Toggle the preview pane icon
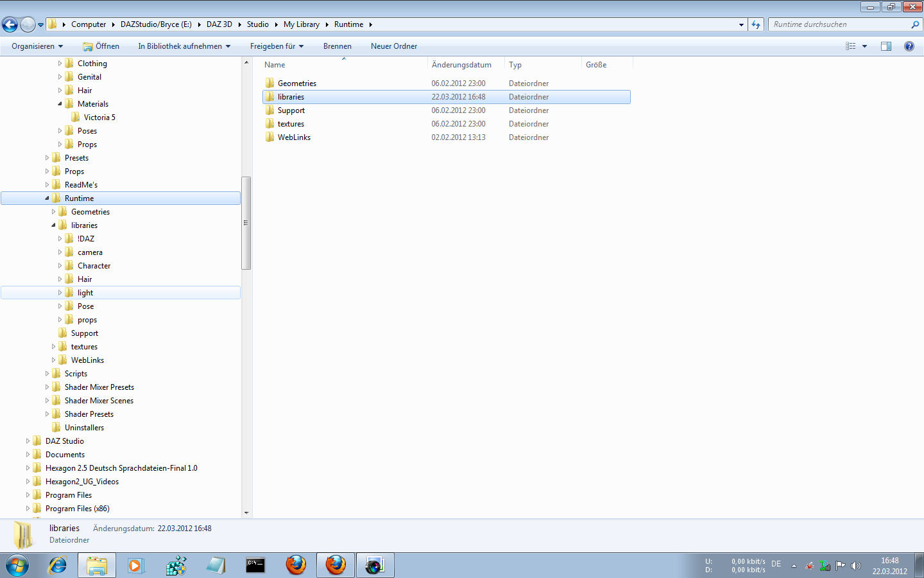 coord(886,46)
